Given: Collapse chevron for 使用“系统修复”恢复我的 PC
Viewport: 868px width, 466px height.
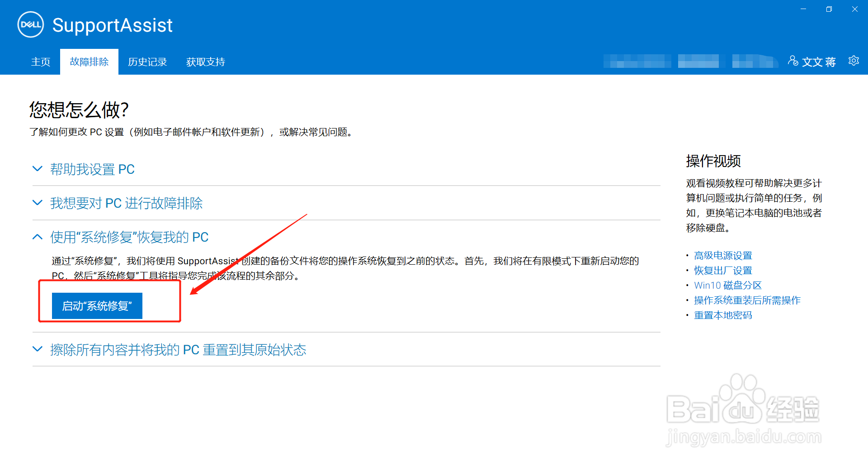Looking at the screenshot, I should [x=38, y=237].
